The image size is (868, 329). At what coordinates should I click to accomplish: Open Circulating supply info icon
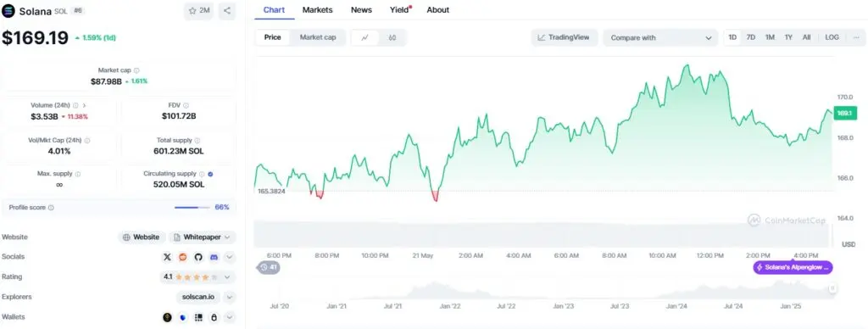click(202, 174)
